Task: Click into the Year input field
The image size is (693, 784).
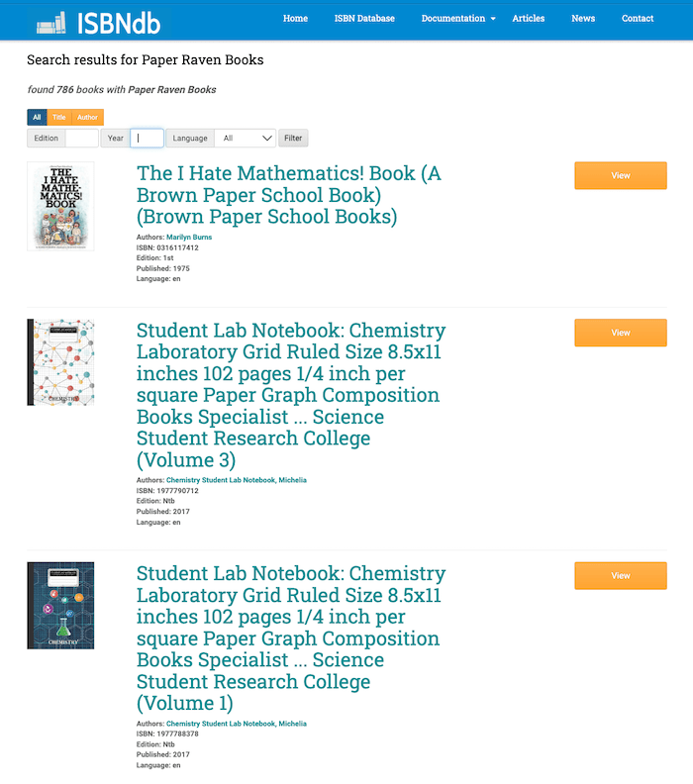Action: (147, 139)
